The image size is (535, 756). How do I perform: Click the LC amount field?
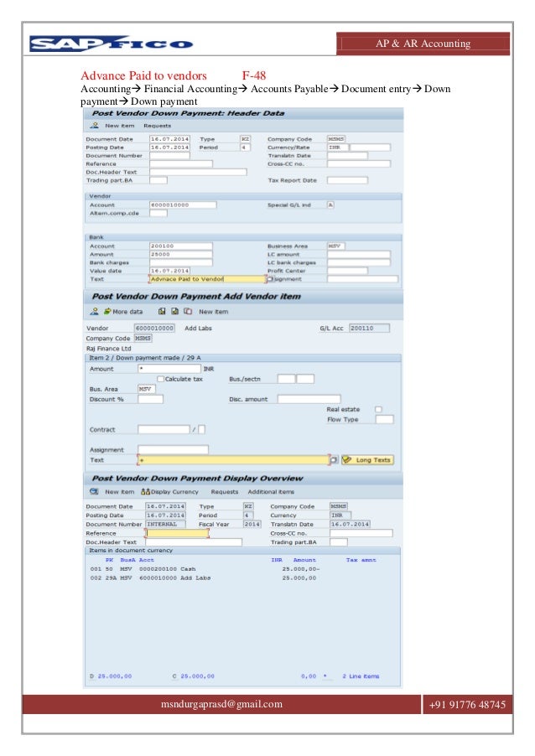click(359, 254)
